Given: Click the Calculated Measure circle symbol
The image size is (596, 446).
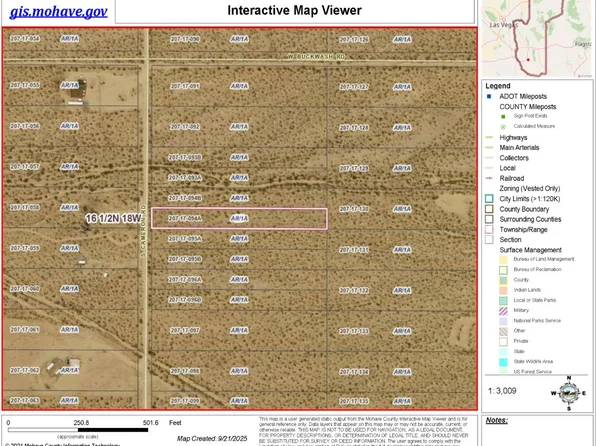Looking at the screenshot, I should coord(503,127).
